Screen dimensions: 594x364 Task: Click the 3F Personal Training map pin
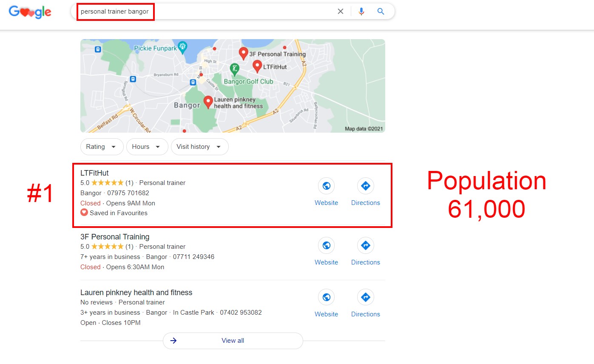pos(243,54)
